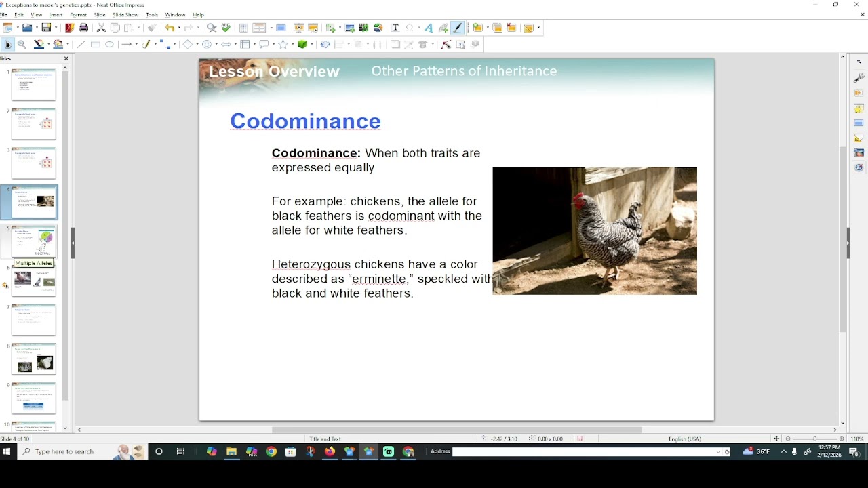Screen dimensions: 868x488
Task: Close the Slides panel
Action: pyautogui.click(x=66, y=58)
